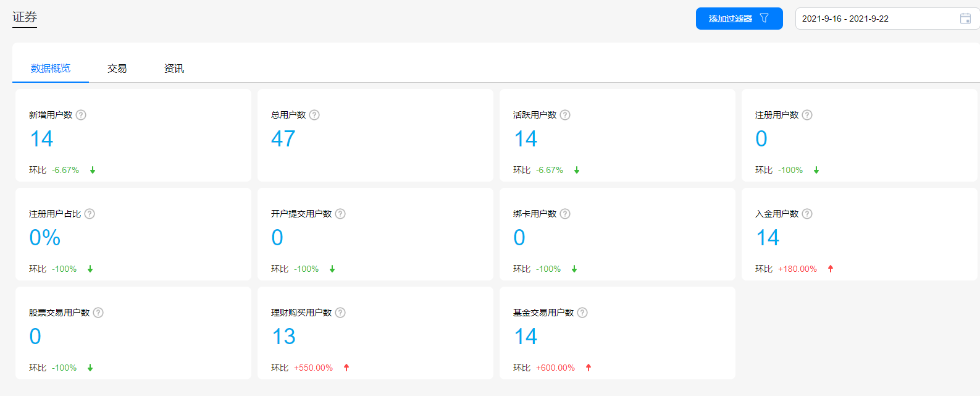Click the 证券 page title
Viewport: 980px width, 396px height.
[x=25, y=17]
